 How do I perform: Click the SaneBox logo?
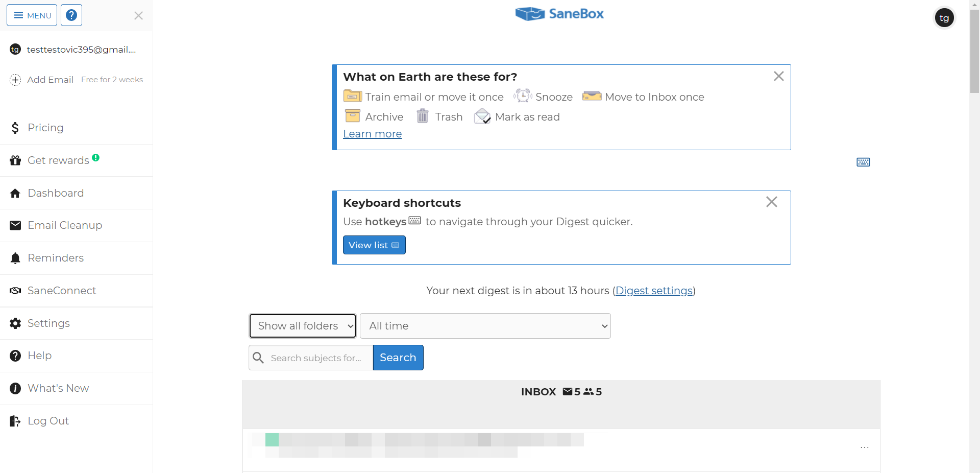[x=559, y=14]
